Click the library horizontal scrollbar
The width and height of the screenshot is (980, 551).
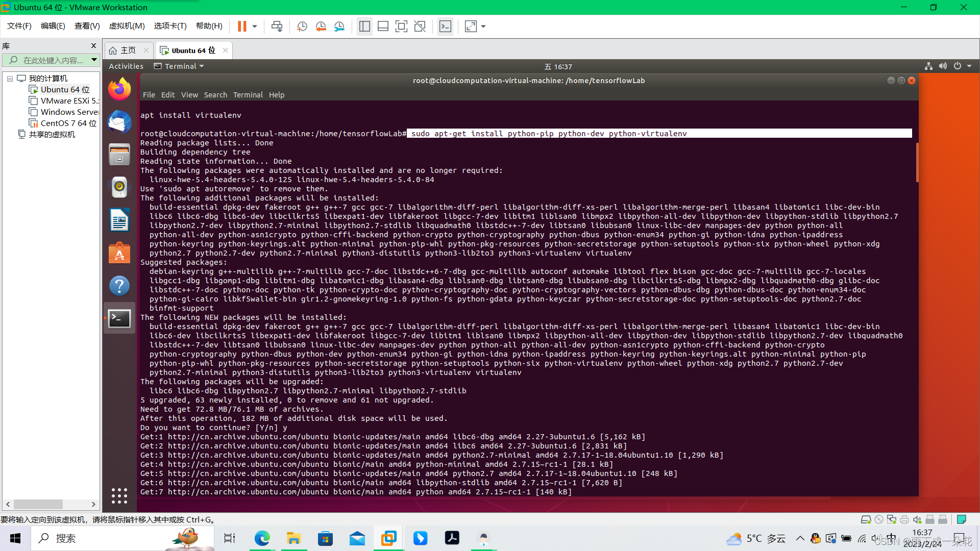(x=38, y=504)
